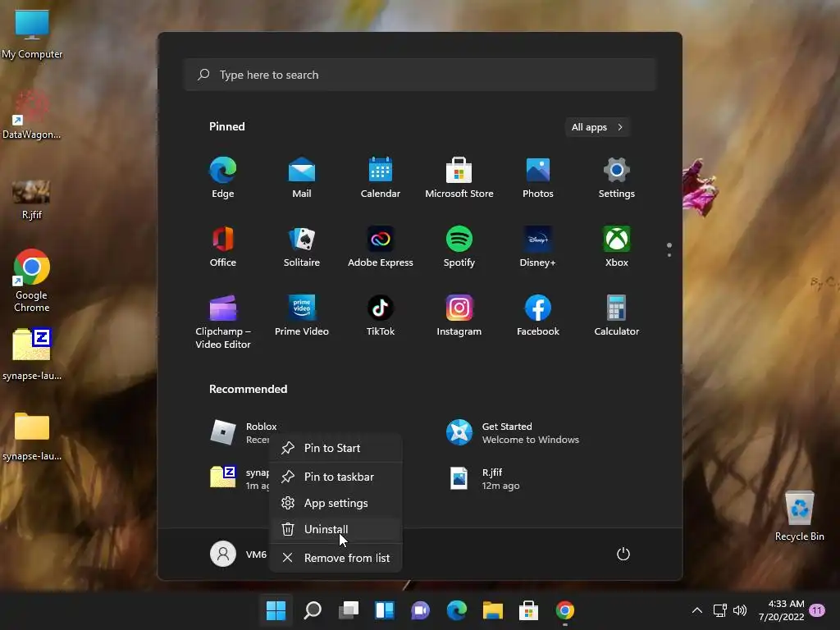Open the VM6 user account

tap(239, 554)
